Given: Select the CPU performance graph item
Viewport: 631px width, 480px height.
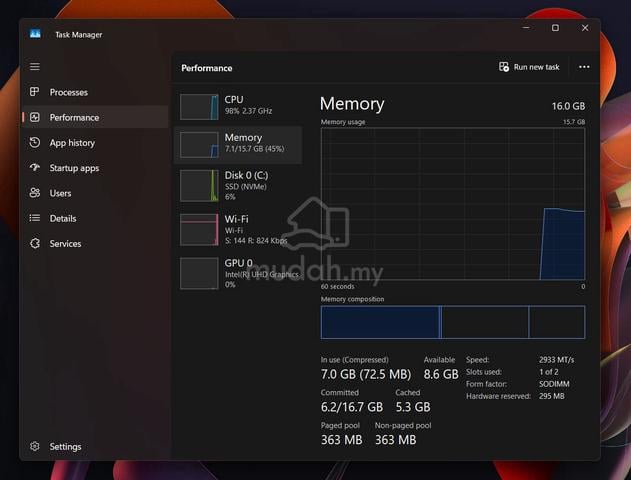Looking at the screenshot, I should point(238,106).
